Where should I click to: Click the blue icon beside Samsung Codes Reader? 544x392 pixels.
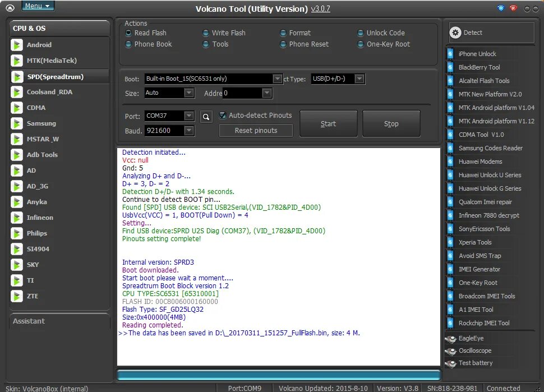pyautogui.click(x=450, y=148)
